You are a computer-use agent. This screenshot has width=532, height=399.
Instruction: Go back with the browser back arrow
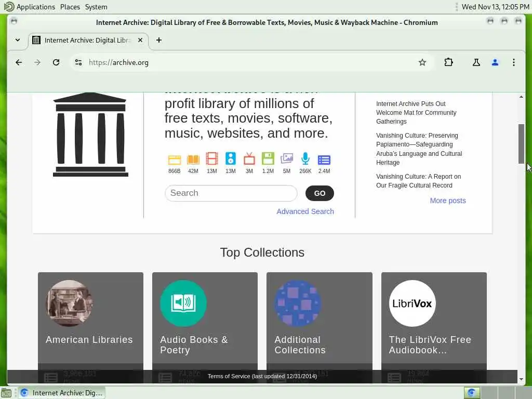point(19,62)
